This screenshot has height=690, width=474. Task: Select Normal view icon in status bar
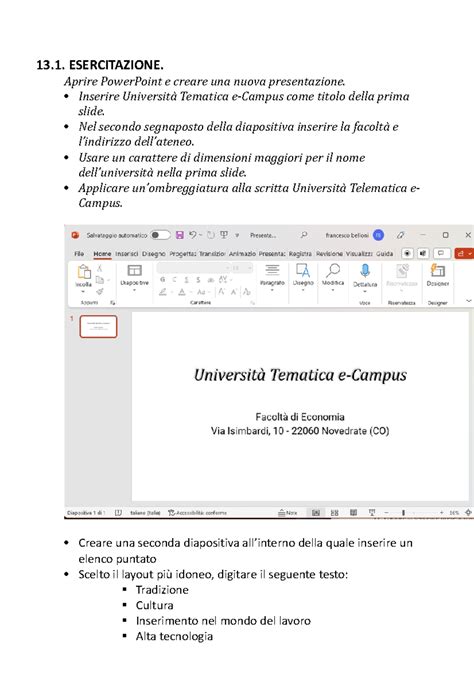point(316,513)
